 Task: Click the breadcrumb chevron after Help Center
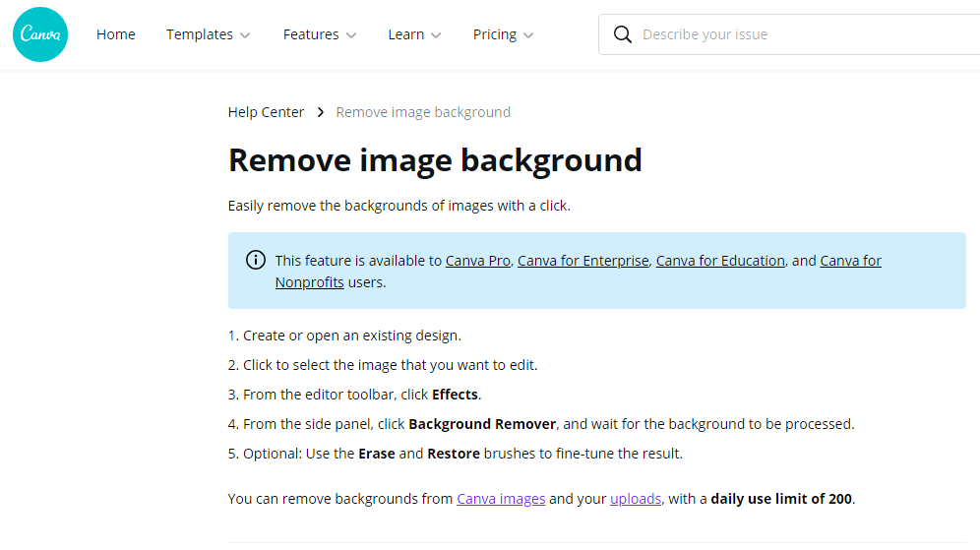pos(320,112)
